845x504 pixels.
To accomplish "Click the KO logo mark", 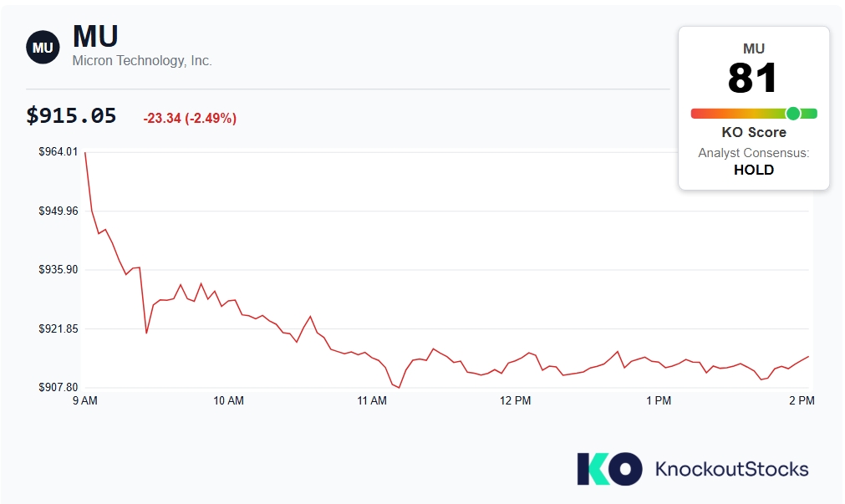I will coord(609,468).
